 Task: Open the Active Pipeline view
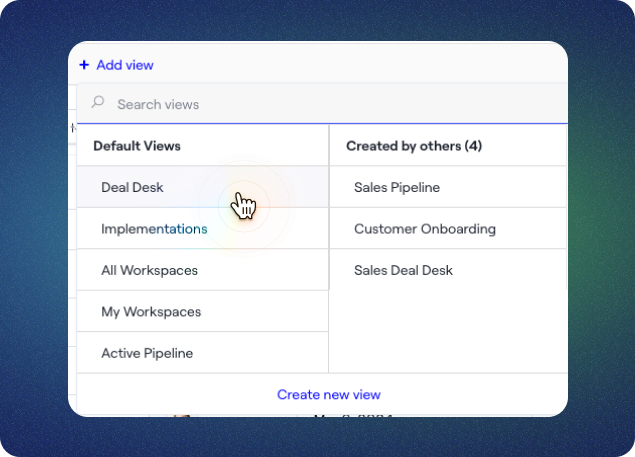[202, 353]
